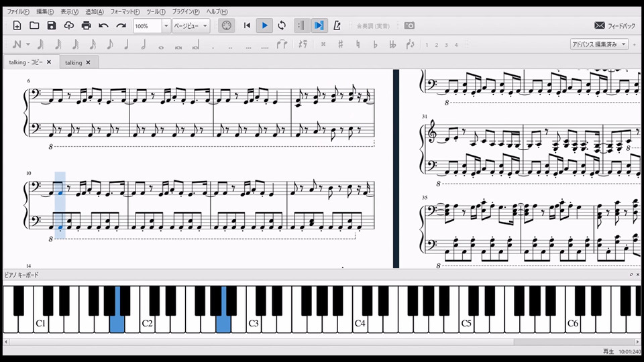Save the score with the floppy disk icon
644x362 pixels.
coord(52,25)
